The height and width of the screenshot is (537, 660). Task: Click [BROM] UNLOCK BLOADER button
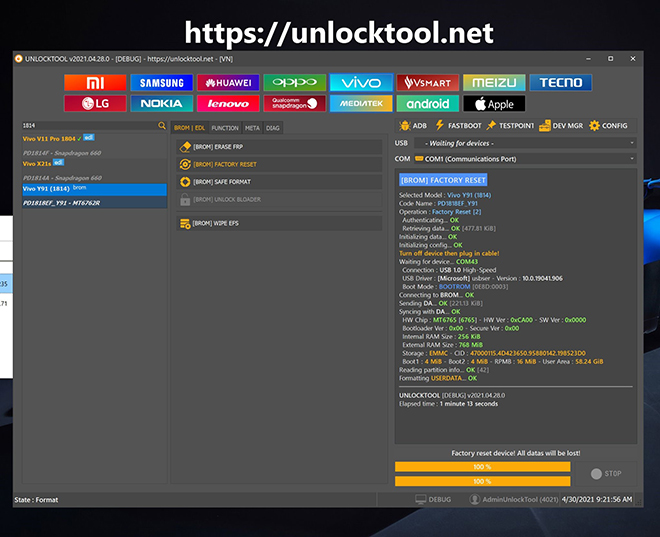(279, 199)
